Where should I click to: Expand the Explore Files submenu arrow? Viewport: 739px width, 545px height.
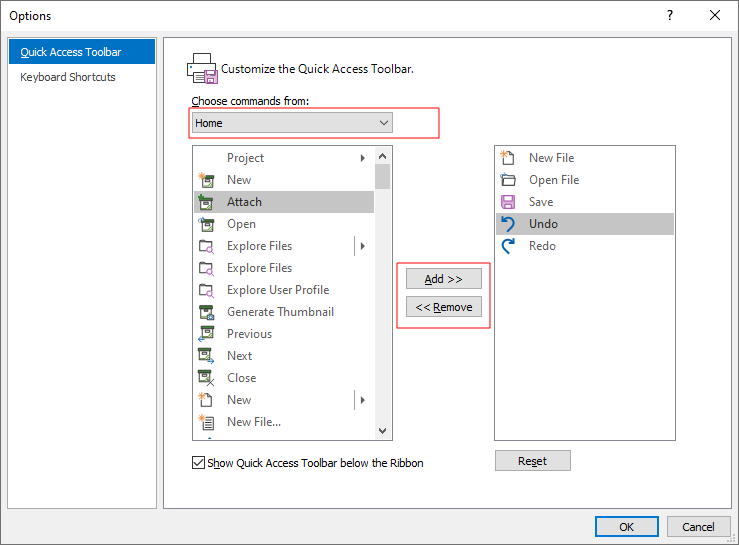362,246
